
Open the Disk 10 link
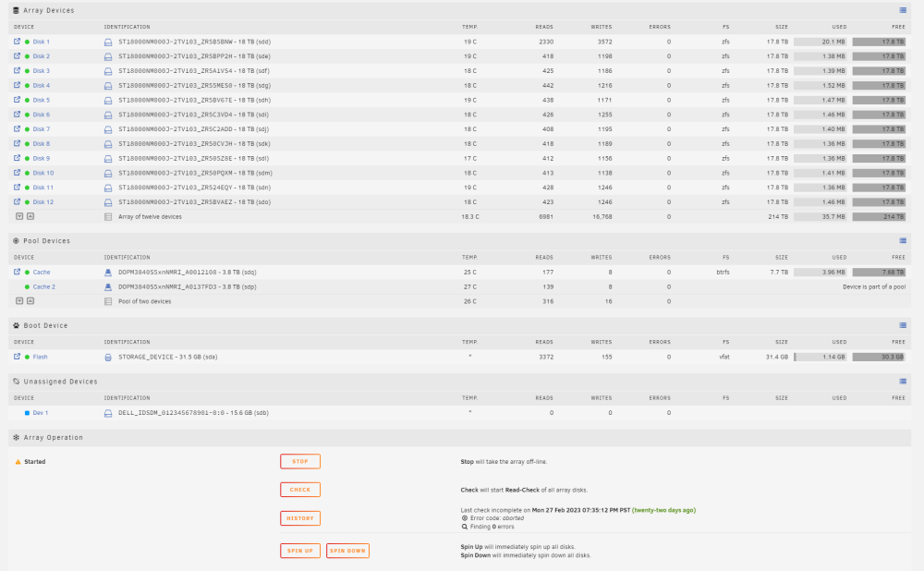pos(43,173)
